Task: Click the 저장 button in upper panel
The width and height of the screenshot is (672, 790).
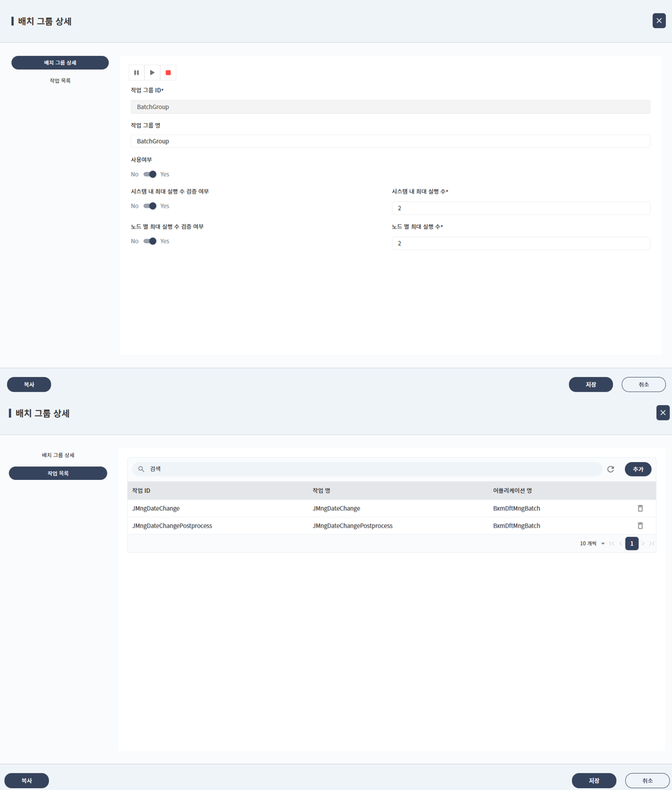Action: [x=591, y=385]
